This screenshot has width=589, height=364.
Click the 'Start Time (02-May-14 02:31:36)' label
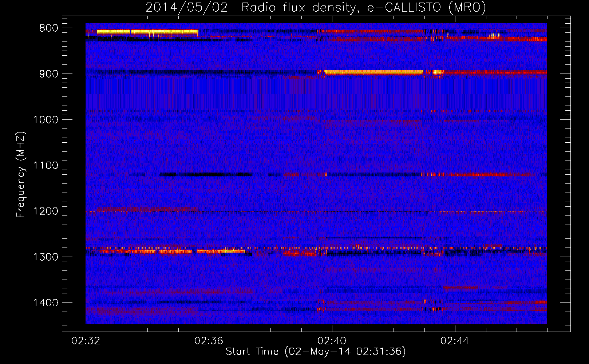pyautogui.click(x=316, y=352)
